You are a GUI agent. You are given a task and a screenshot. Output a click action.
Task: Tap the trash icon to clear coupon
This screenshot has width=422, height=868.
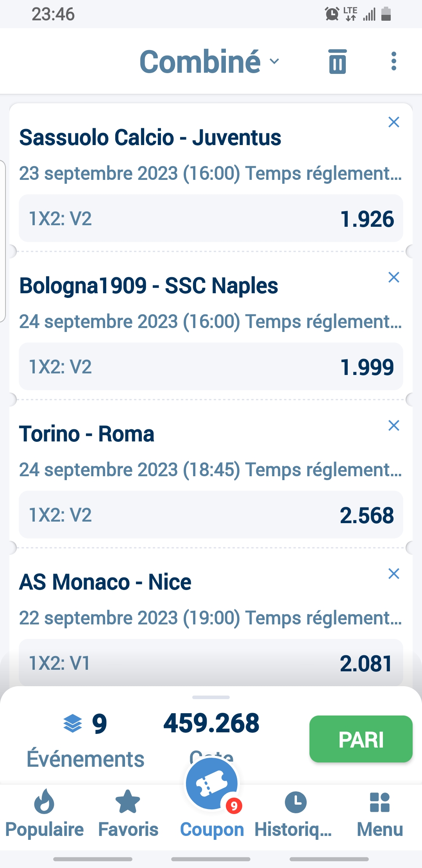(338, 62)
